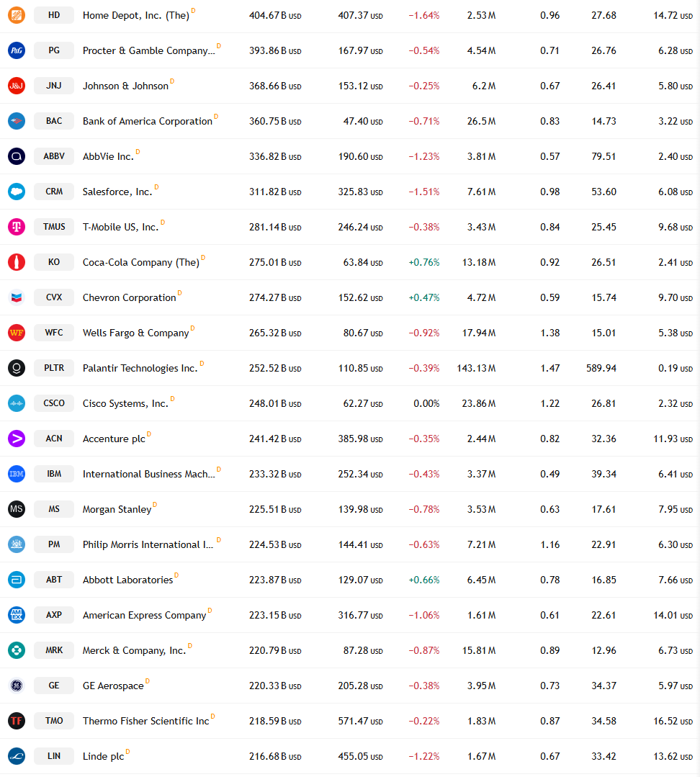Open the CSCO ticker badge

coord(54,403)
